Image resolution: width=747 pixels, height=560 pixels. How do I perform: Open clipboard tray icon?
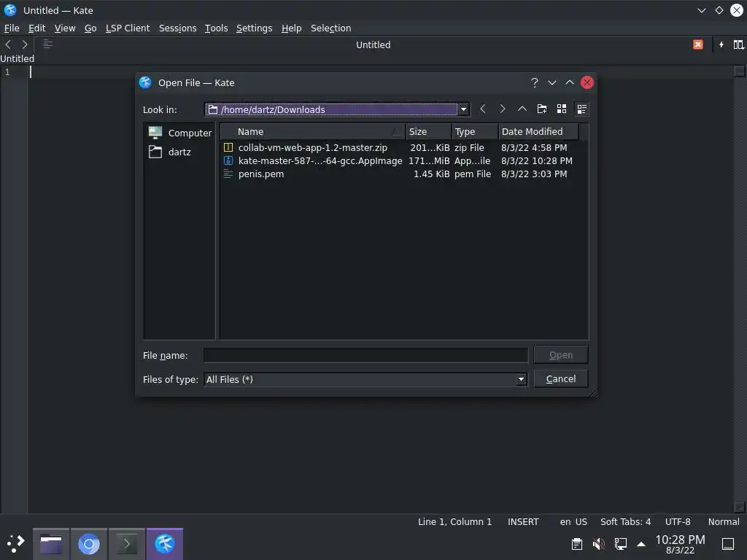coord(576,544)
